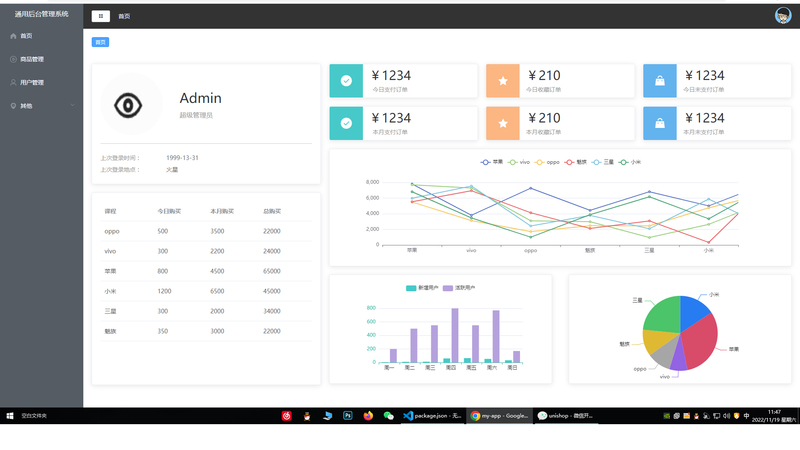
Task: Open the Windows Start menu
Action: click(9, 416)
